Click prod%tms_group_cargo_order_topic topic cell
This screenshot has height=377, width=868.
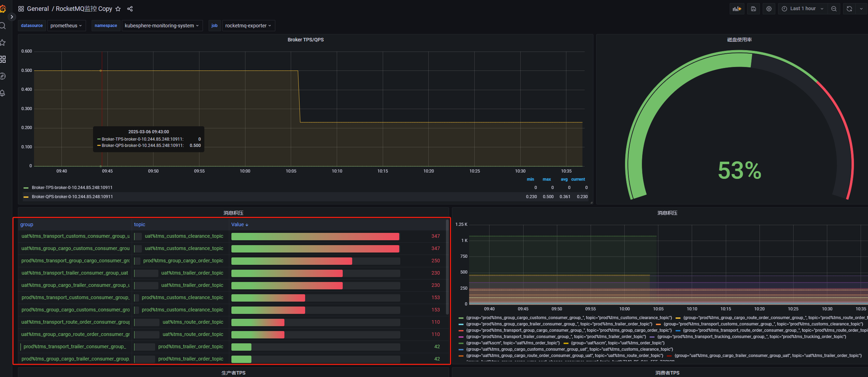pyautogui.click(x=183, y=261)
